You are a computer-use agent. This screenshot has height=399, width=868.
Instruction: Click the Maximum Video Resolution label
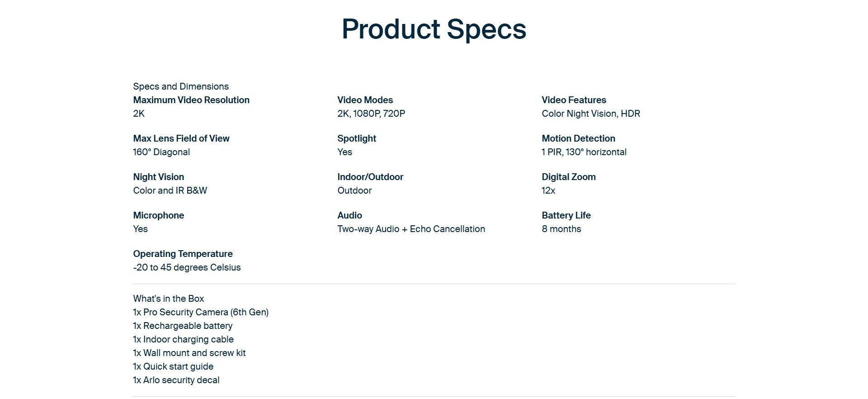(x=191, y=100)
